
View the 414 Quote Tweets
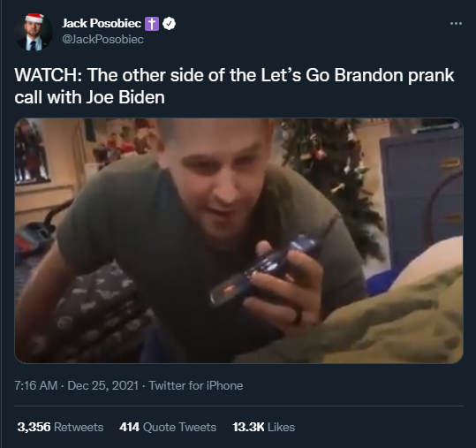pos(168,427)
